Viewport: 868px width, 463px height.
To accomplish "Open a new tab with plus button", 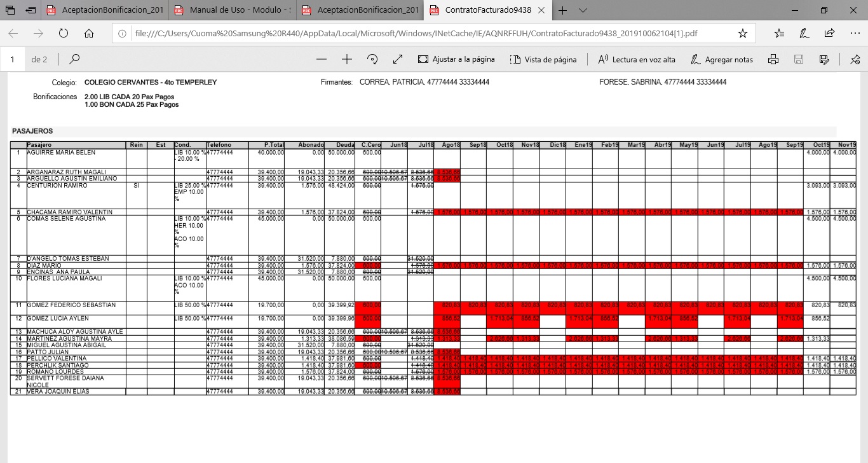I will [563, 10].
